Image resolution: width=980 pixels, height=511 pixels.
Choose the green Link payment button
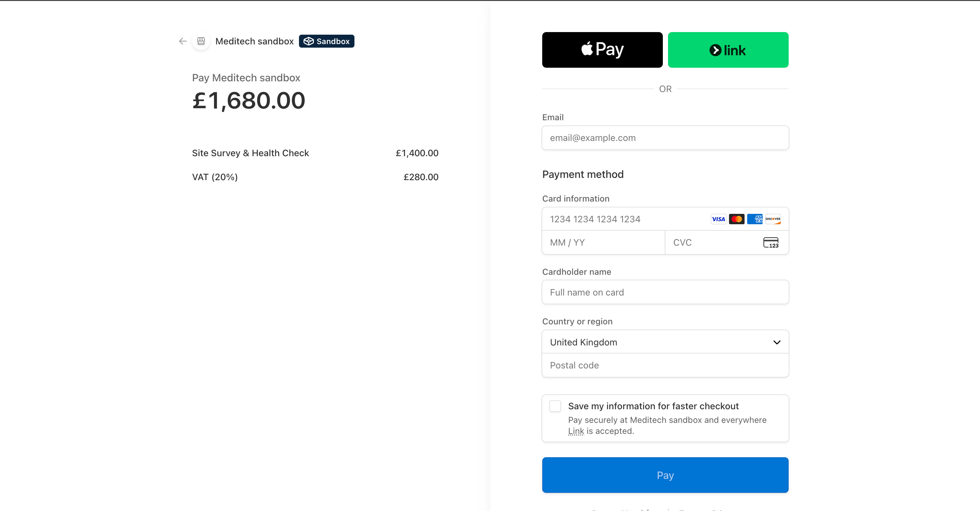pyautogui.click(x=728, y=50)
